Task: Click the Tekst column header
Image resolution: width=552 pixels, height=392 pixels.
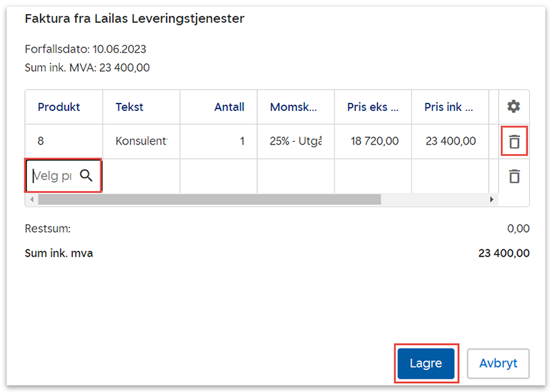Action: (129, 107)
